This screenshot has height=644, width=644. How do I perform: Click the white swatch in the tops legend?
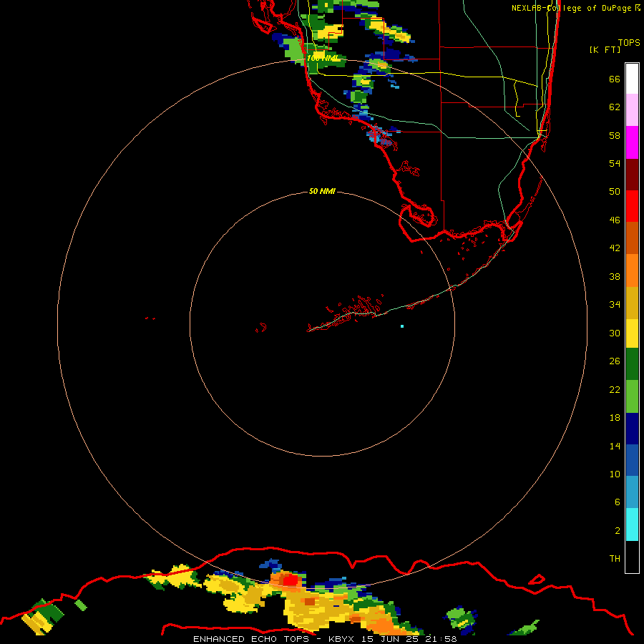click(x=632, y=79)
